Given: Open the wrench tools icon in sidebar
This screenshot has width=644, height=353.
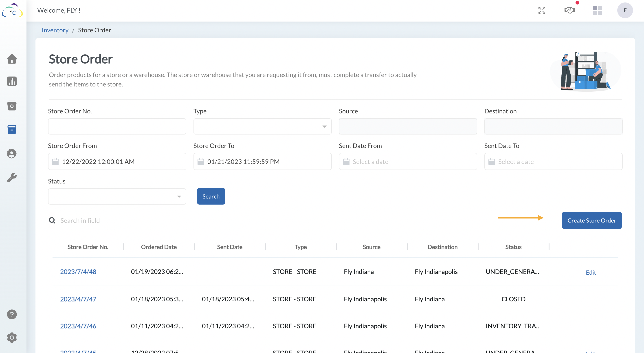Looking at the screenshot, I should (x=11, y=177).
